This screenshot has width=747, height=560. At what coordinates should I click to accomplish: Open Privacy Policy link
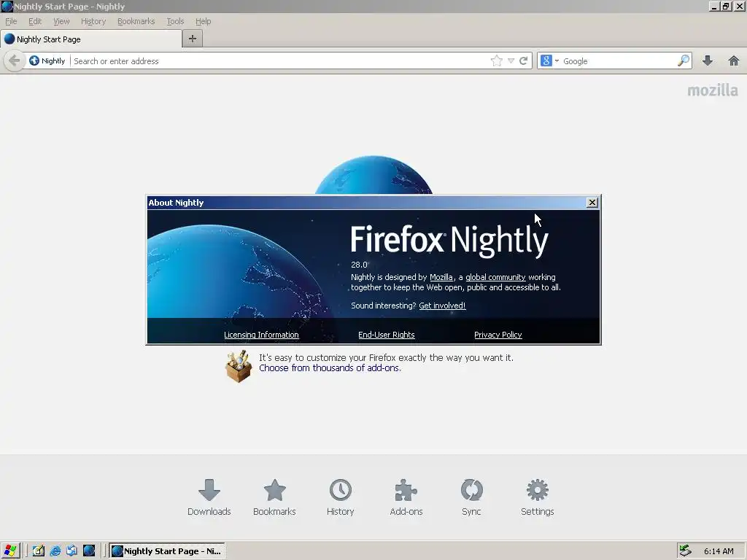click(x=498, y=335)
